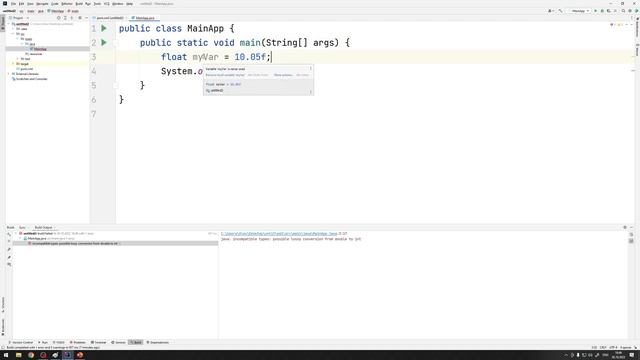Image resolution: width=640 pixels, height=360 pixels.
Task: Open the TODO tool window tab
Action: pos(59,342)
